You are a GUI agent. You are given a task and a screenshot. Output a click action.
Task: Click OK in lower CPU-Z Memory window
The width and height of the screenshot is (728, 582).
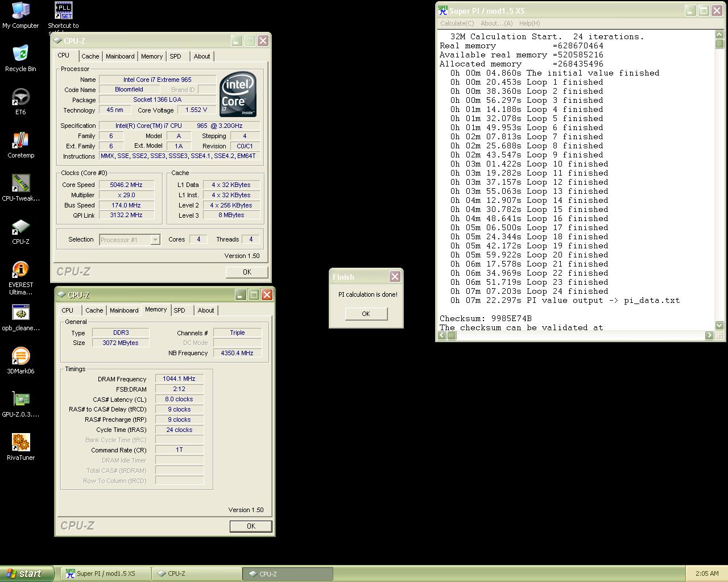(251, 526)
